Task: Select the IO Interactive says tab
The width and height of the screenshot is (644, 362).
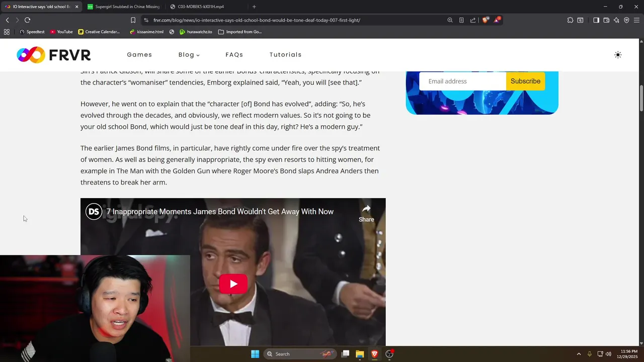Action: [41, 7]
